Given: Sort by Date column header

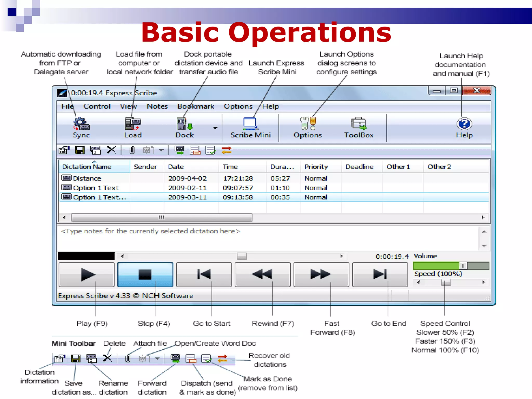Looking at the screenshot, I should click(191, 167).
